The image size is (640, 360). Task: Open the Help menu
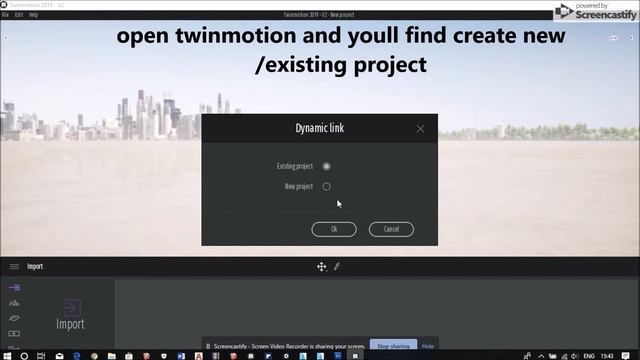(33, 15)
